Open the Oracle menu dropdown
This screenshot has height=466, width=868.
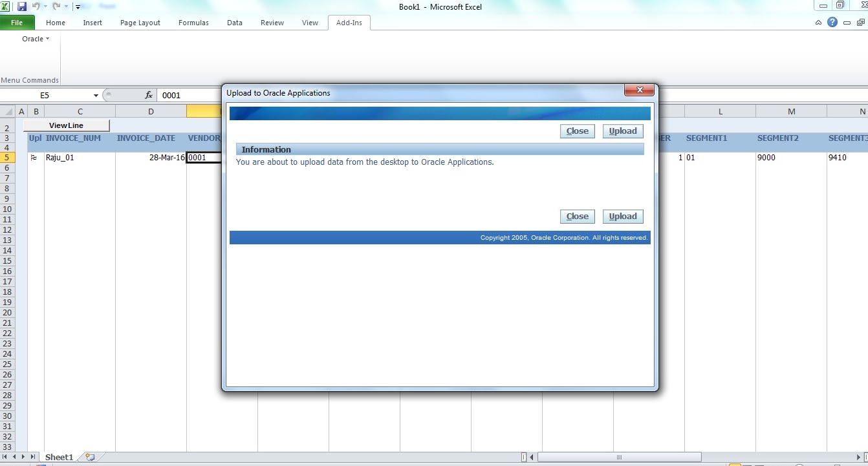coord(36,39)
